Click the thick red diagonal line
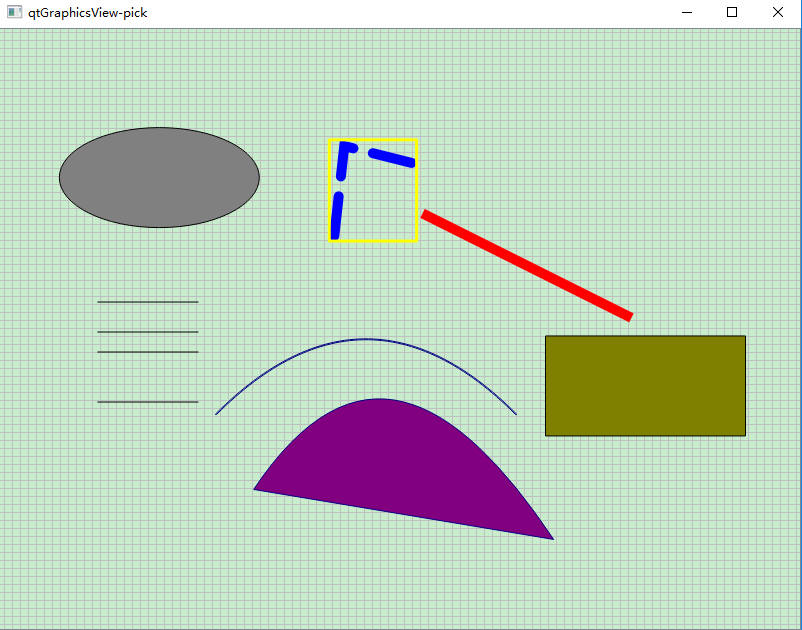Screen dimensions: 802x630 click(x=527, y=265)
